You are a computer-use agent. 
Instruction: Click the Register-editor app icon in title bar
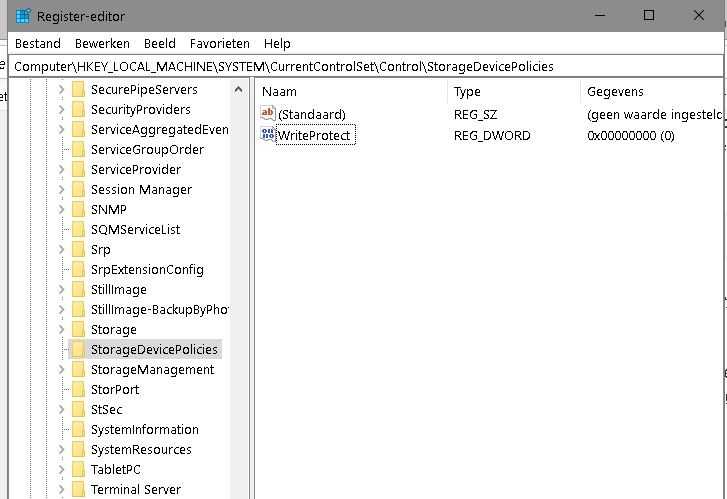point(23,16)
